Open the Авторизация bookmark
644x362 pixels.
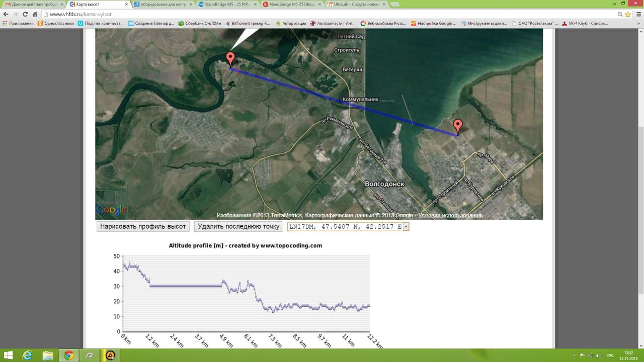290,23
